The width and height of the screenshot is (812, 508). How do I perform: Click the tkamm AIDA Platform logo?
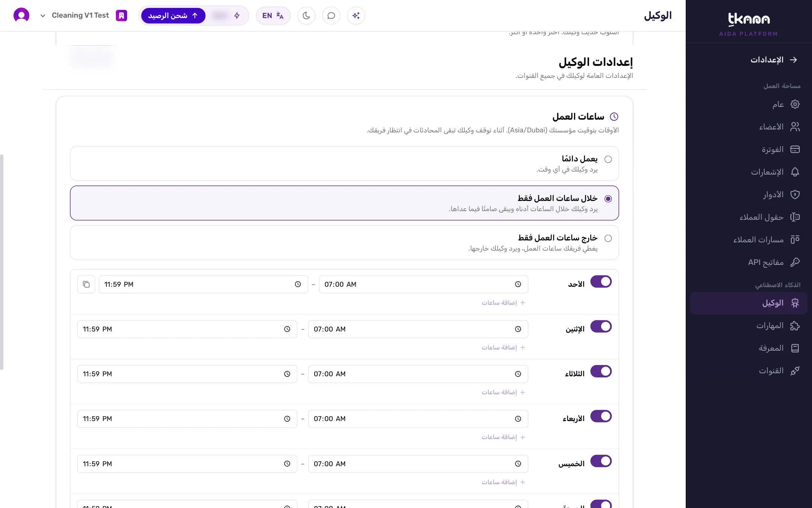[749, 24]
